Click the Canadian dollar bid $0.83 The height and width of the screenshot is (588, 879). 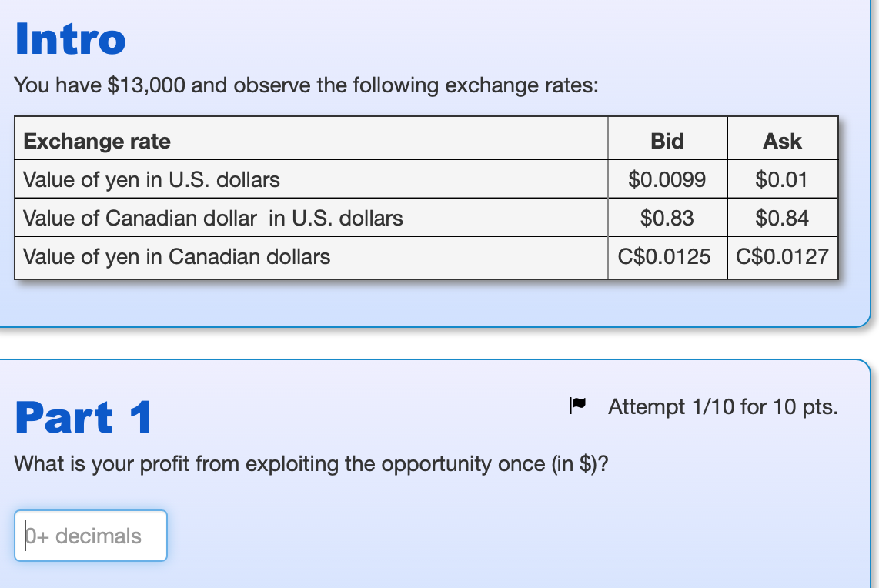click(x=667, y=218)
